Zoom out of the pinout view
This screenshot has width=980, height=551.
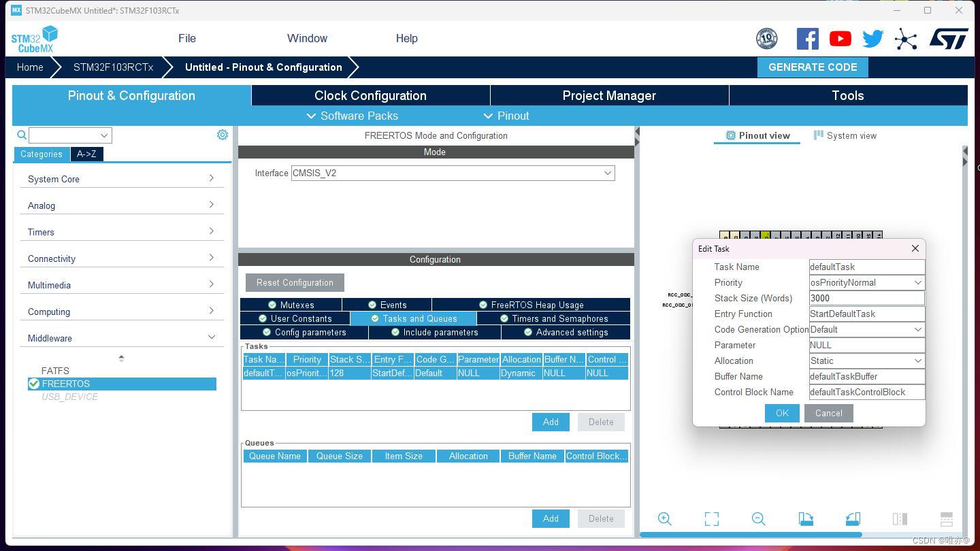point(759,519)
